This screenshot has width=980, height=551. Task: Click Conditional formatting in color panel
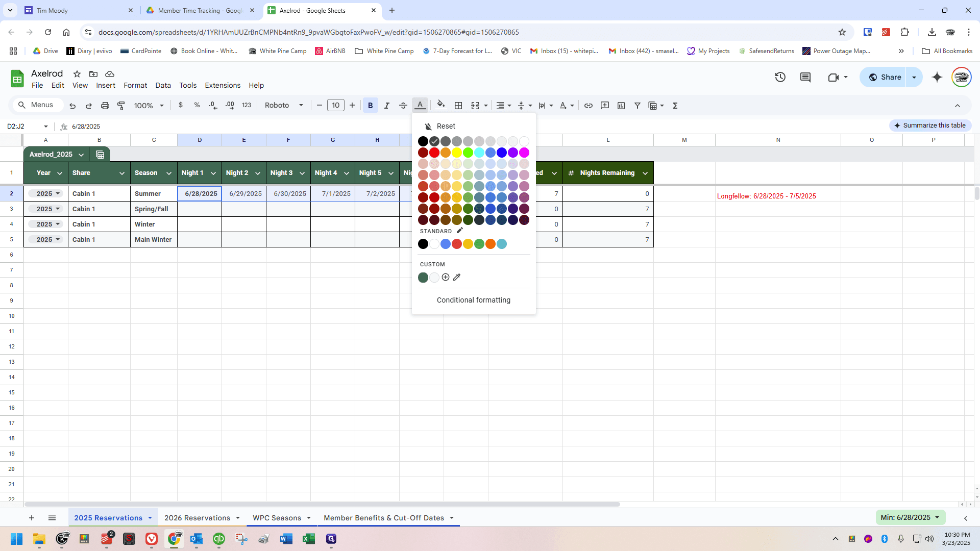tap(474, 300)
